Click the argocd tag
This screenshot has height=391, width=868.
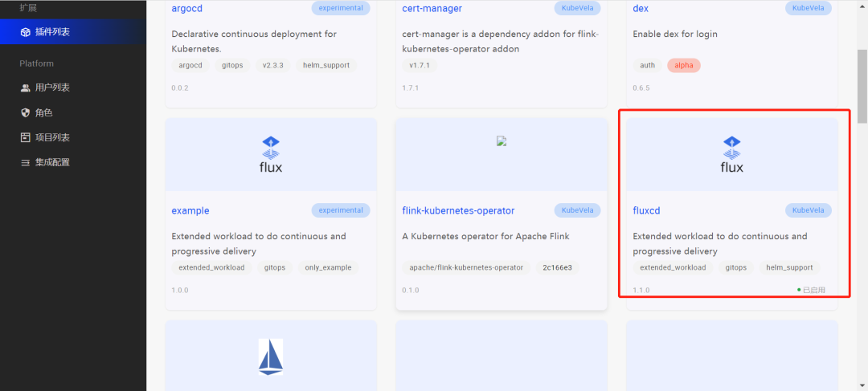190,65
